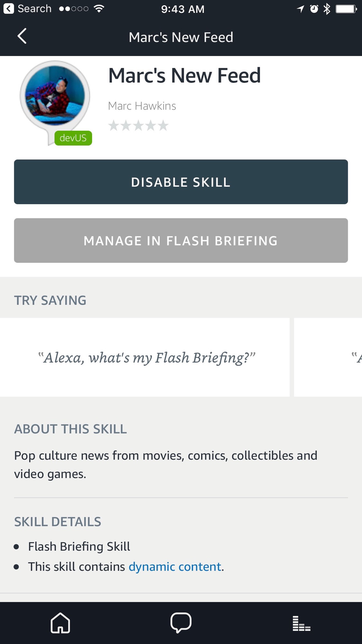Rate the skill using the stars
This screenshot has width=362, height=644.
pos(138,126)
